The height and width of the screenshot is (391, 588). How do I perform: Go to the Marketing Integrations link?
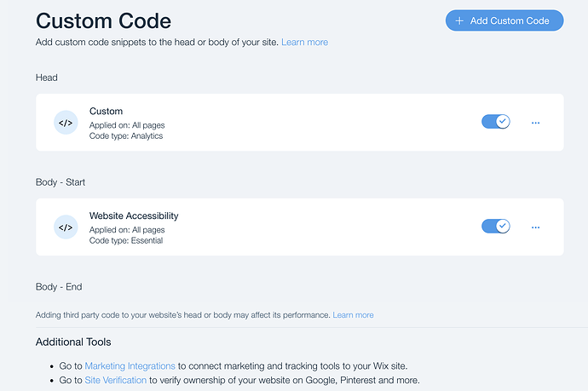[130, 366]
